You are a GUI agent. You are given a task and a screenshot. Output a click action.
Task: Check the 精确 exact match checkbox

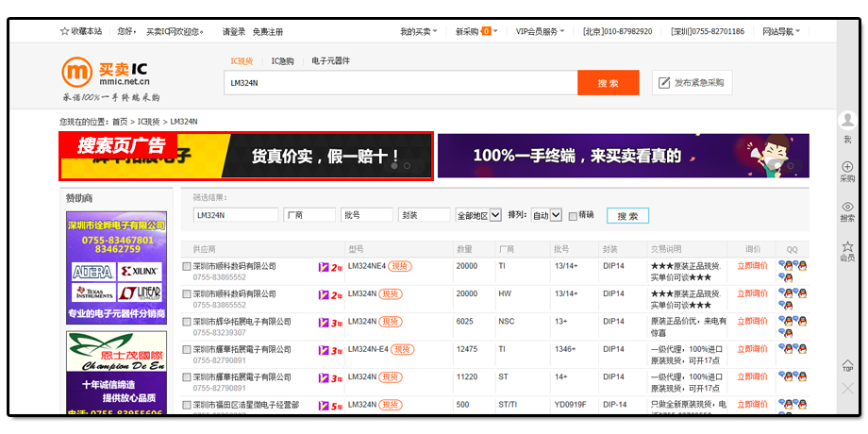point(573,216)
